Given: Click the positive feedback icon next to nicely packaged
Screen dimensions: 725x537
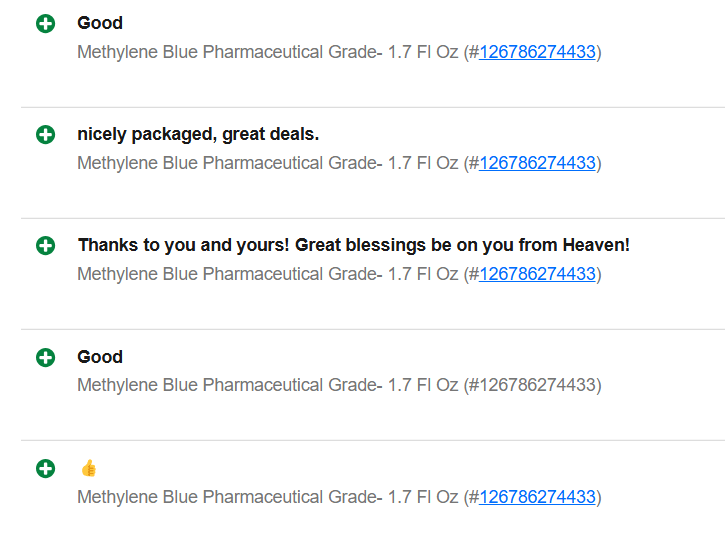Looking at the screenshot, I should tap(45, 135).
